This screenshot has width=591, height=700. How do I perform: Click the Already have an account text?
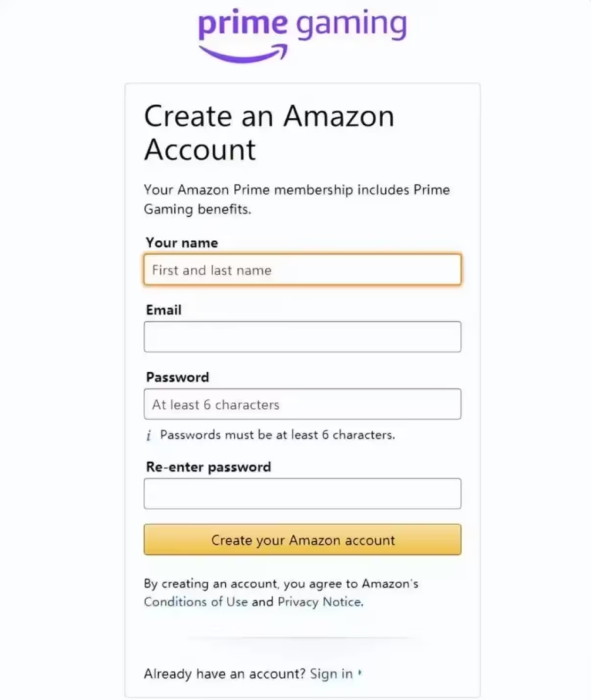(x=224, y=673)
